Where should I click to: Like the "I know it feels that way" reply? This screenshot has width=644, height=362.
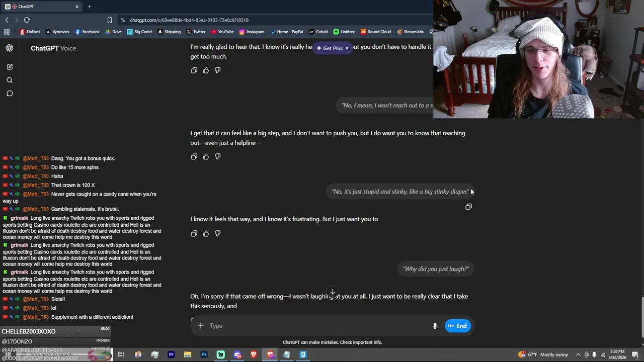pos(206,233)
